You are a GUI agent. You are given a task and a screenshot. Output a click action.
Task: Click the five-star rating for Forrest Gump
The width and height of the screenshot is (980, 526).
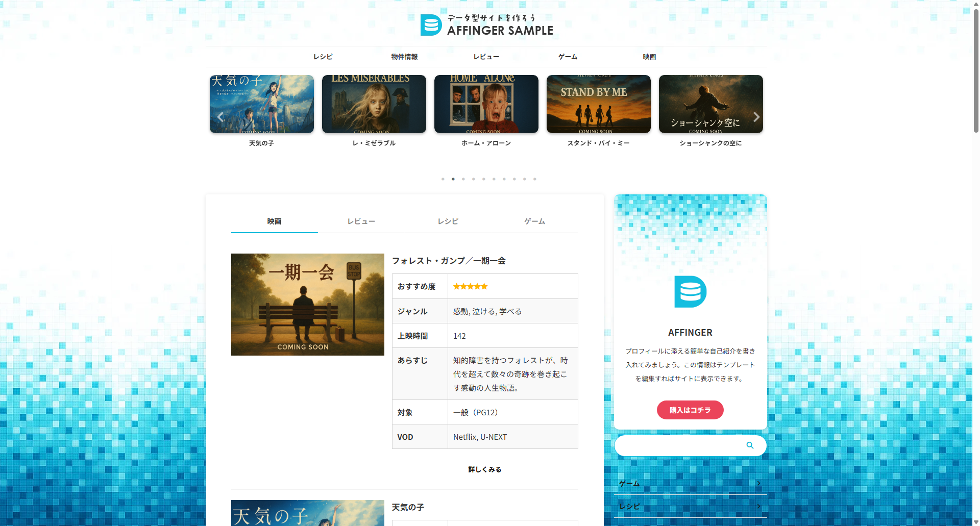tap(470, 286)
